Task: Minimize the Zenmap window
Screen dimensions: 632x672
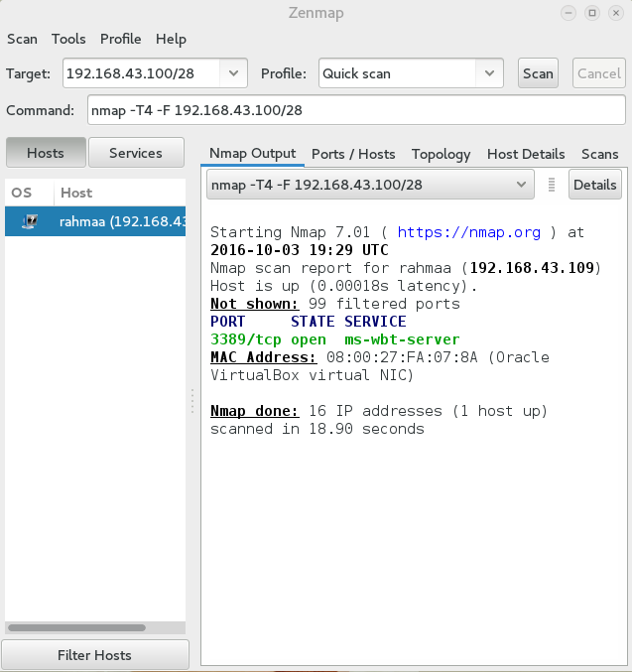Action: point(569,13)
